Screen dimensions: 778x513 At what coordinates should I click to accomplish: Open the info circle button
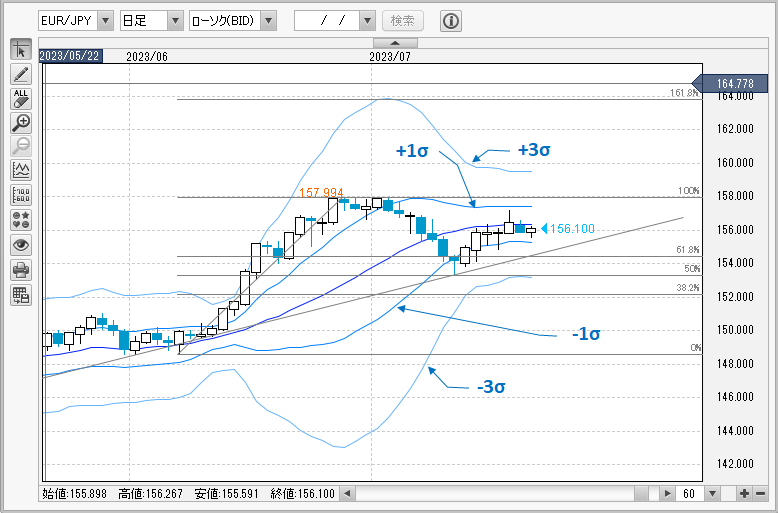tap(451, 21)
